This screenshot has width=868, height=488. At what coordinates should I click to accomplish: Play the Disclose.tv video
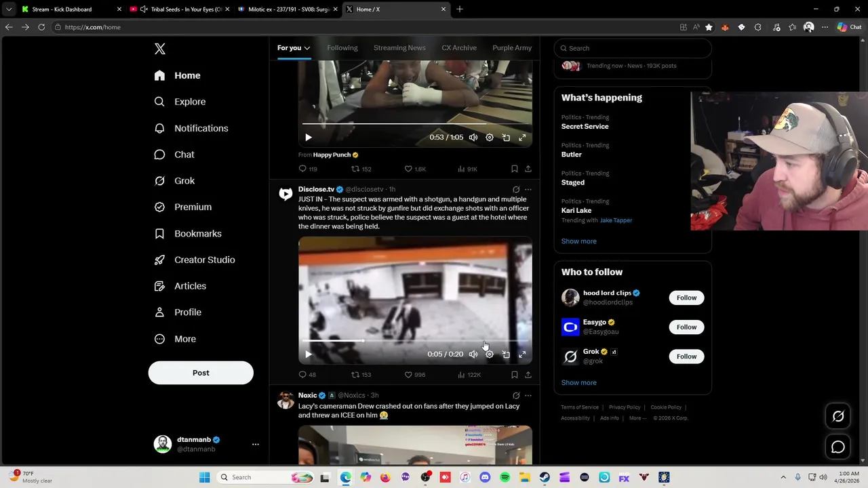[x=309, y=354]
